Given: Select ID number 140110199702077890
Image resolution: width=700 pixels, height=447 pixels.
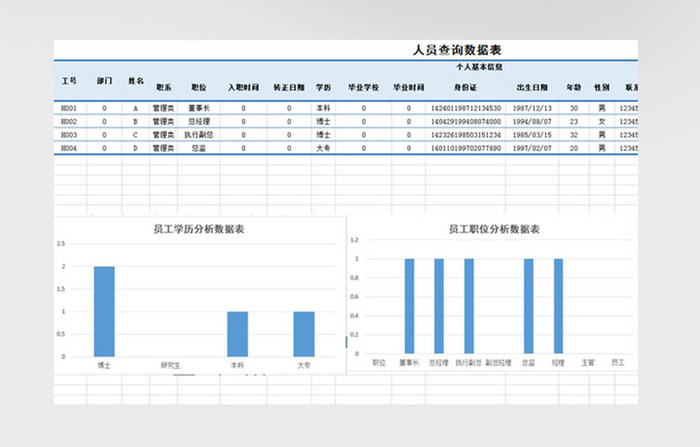Looking at the screenshot, I should pyautogui.click(x=466, y=148).
